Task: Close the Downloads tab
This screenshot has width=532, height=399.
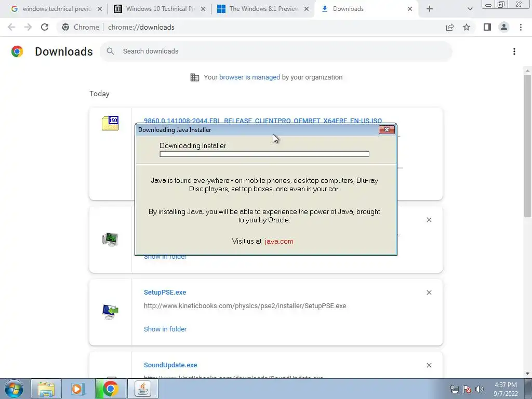Action: [x=410, y=9]
